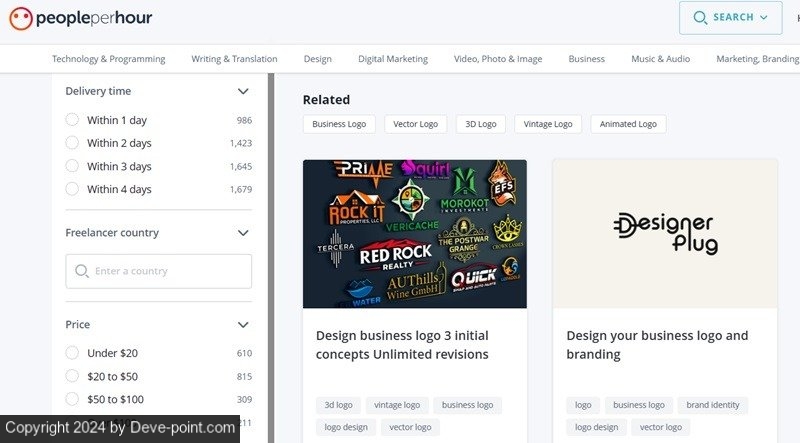
Task: Choose the $20 to $50 price option
Action: [72, 376]
